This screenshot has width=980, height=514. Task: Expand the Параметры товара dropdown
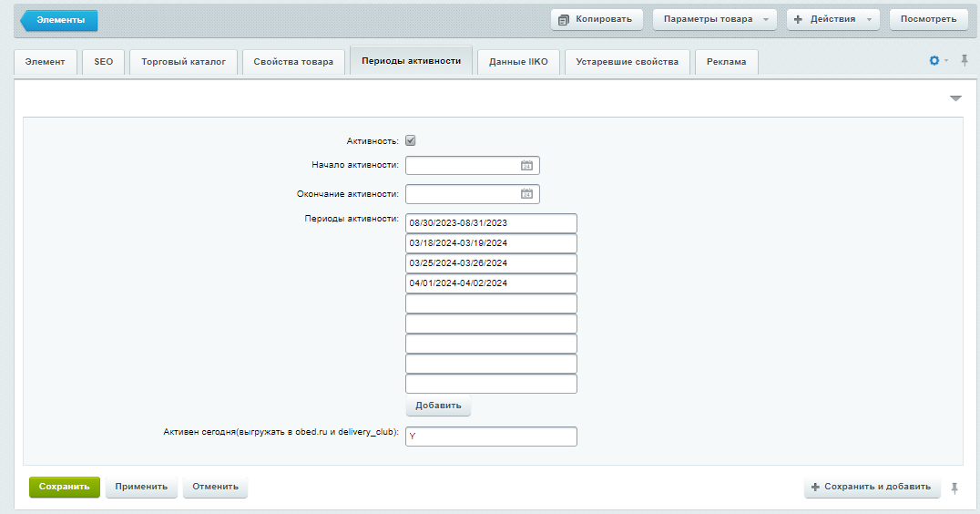[715, 19]
